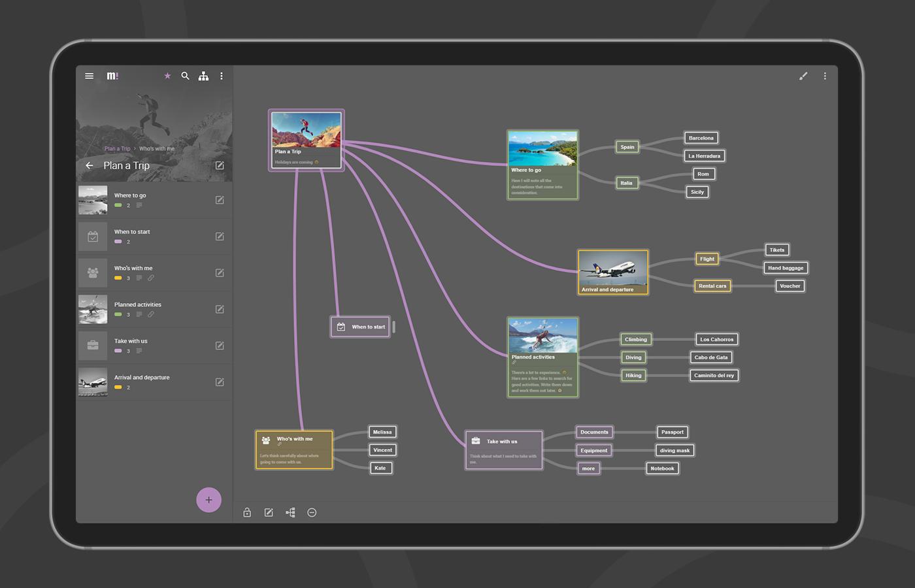The width and height of the screenshot is (915, 588).
Task: Click the Diving node
Action: tap(633, 357)
